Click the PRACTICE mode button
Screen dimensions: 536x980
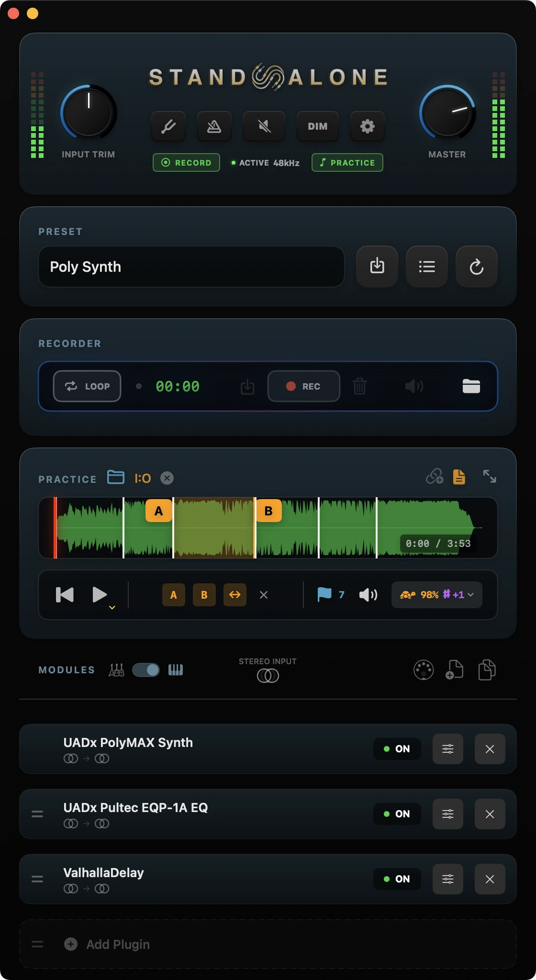click(347, 163)
